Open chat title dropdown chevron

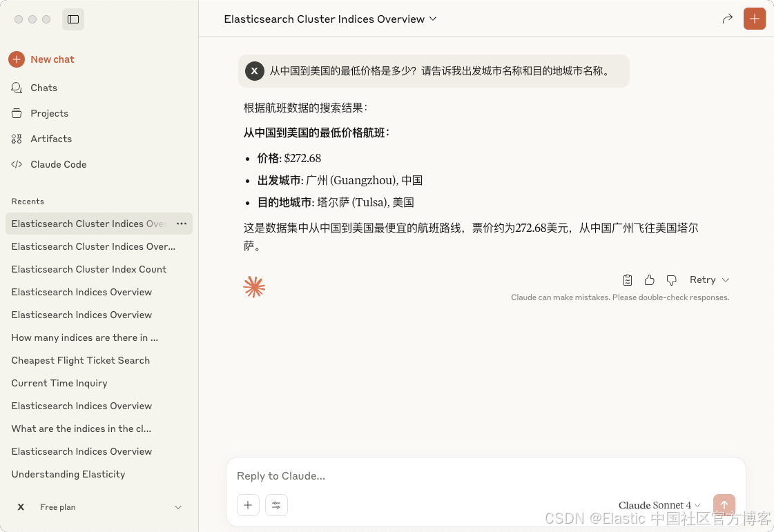(433, 19)
